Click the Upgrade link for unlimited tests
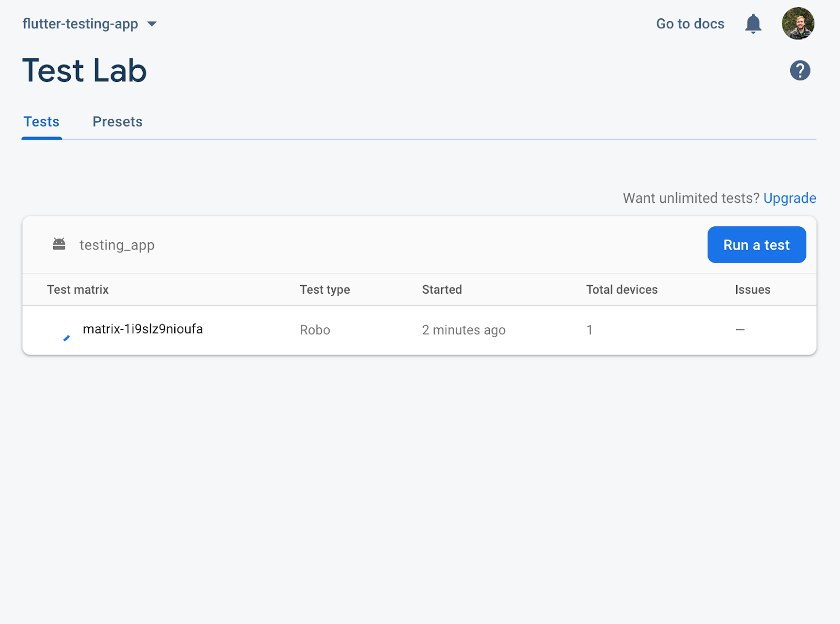840x624 pixels. coord(790,198)
